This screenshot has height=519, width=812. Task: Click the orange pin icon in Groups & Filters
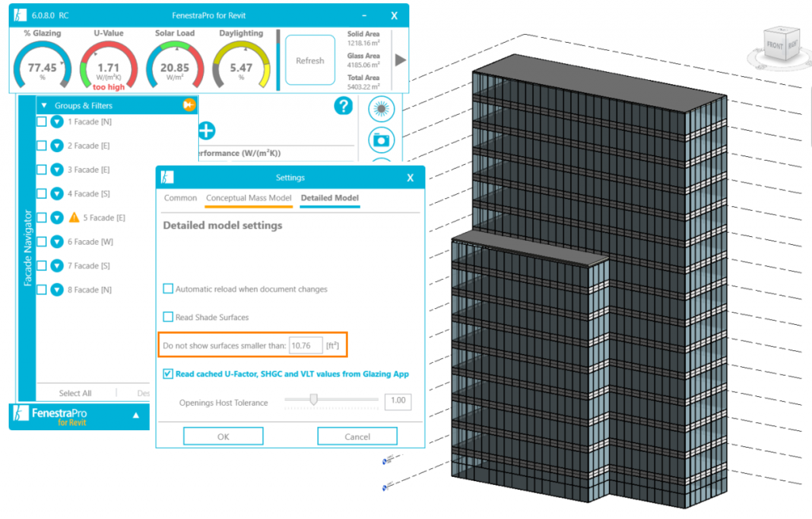click(189, 105)
